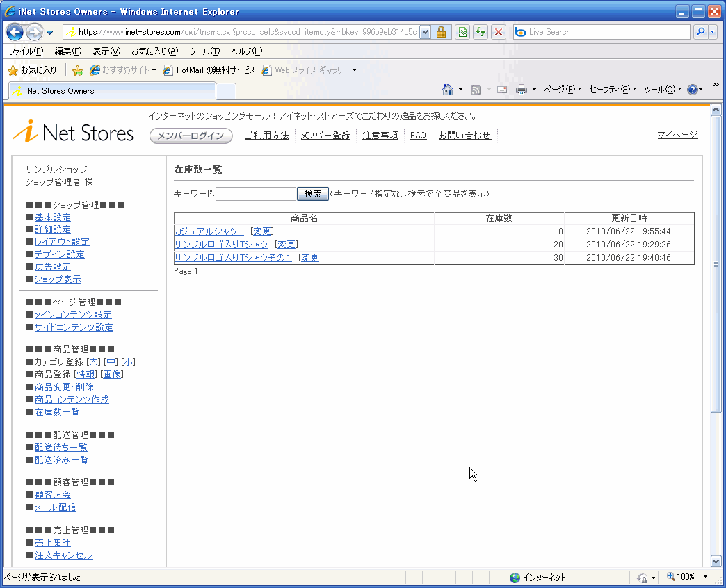Click the キーワード input field
Viewport: 726px width, 588px height.
[255, 194]
